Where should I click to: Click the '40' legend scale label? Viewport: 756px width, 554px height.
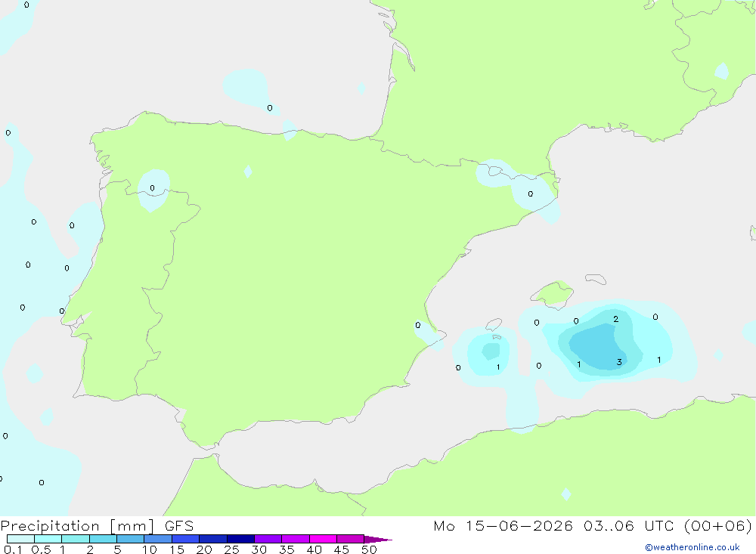(314, 549)
